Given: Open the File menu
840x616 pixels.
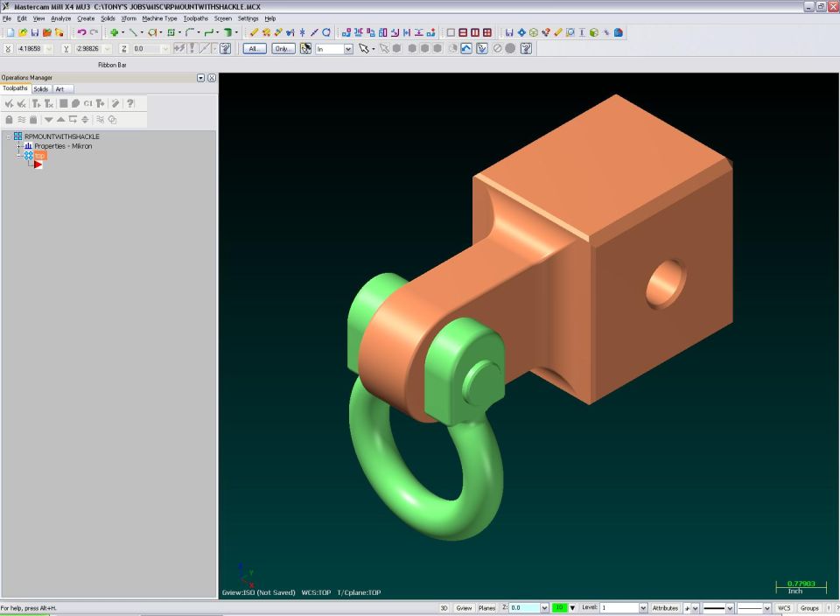Looking at the screenshot, I should click(7, 18).
